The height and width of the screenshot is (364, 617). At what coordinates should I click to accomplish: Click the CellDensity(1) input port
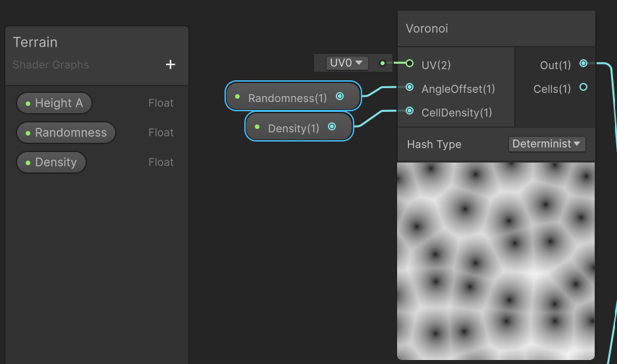(x=409, y=111)
